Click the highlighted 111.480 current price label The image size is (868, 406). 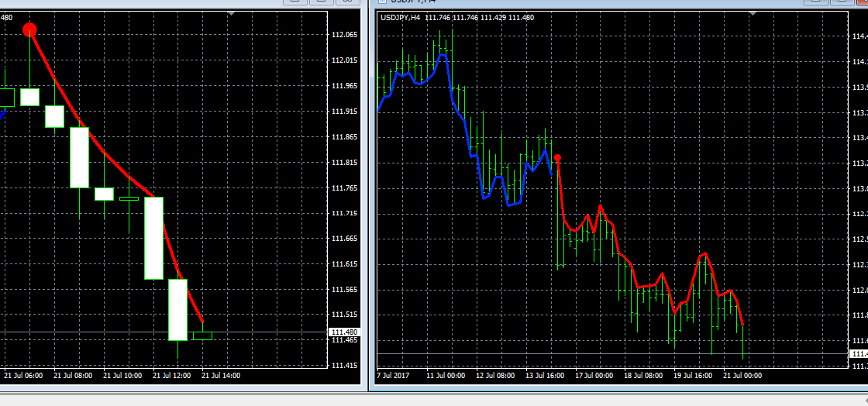pos(344,332)
